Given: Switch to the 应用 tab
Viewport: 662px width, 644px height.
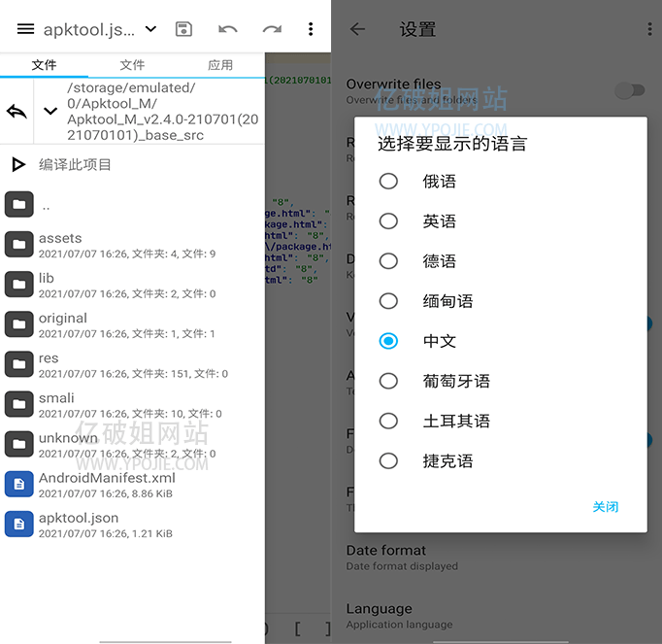Looking at the screenshot, I should (220, 65).
